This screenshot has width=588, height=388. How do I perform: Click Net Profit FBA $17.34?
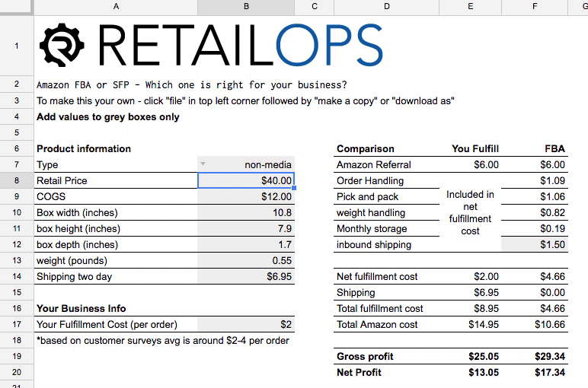[535, 372]
